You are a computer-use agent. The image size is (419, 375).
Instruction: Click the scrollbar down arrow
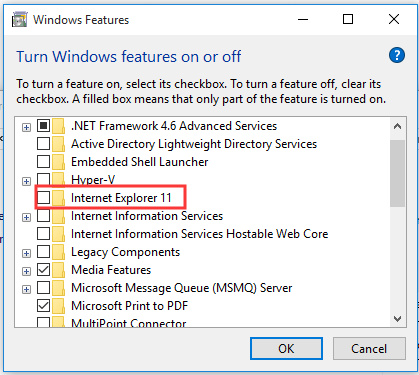(x=397, y=319)
